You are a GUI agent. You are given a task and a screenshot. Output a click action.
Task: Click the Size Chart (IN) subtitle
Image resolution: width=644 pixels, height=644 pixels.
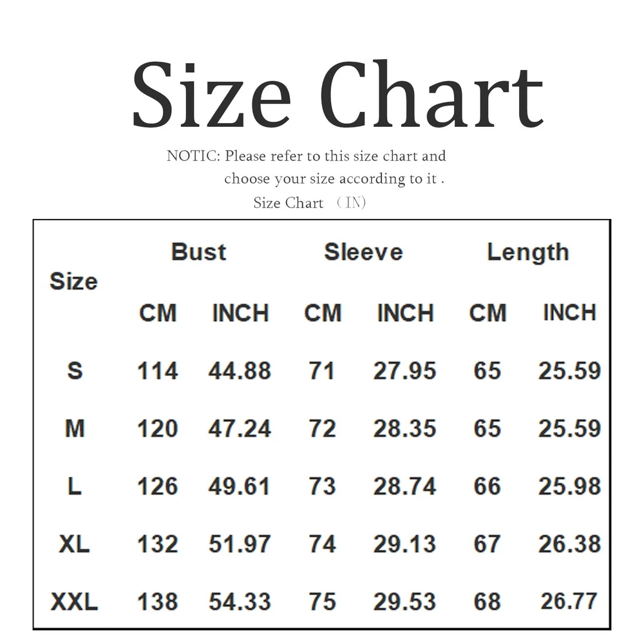[310, 202]
